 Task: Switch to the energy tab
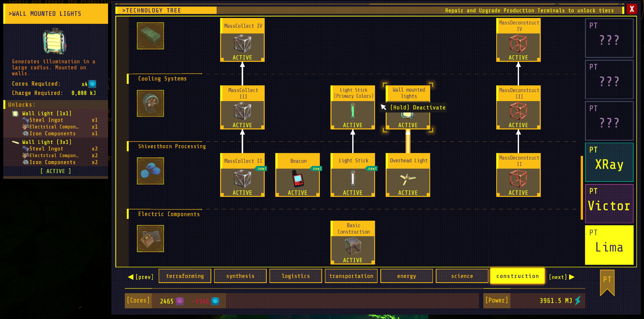pyautogui.click(x=406, y=276)
